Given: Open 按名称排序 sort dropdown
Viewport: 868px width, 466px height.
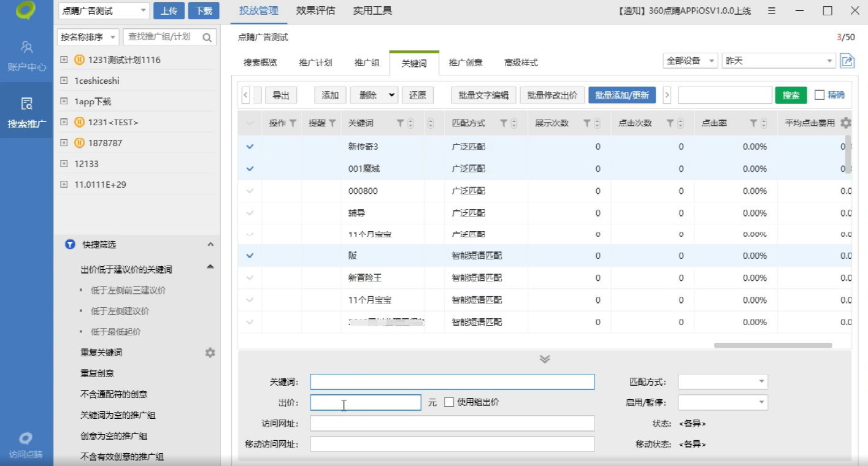Looking at the screenshot, I should pyautogui.click(x=87, y=37).
